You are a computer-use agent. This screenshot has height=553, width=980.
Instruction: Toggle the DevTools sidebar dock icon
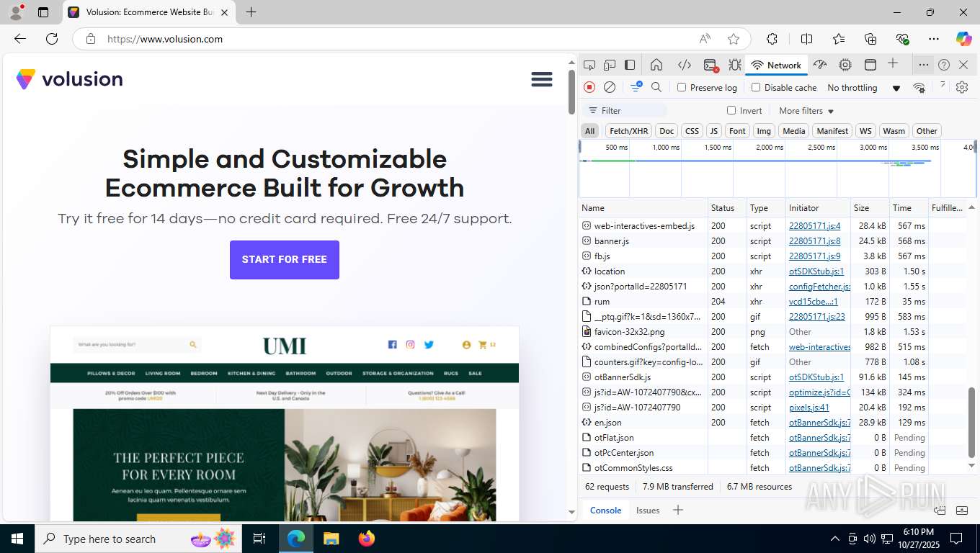click(630, 65)
